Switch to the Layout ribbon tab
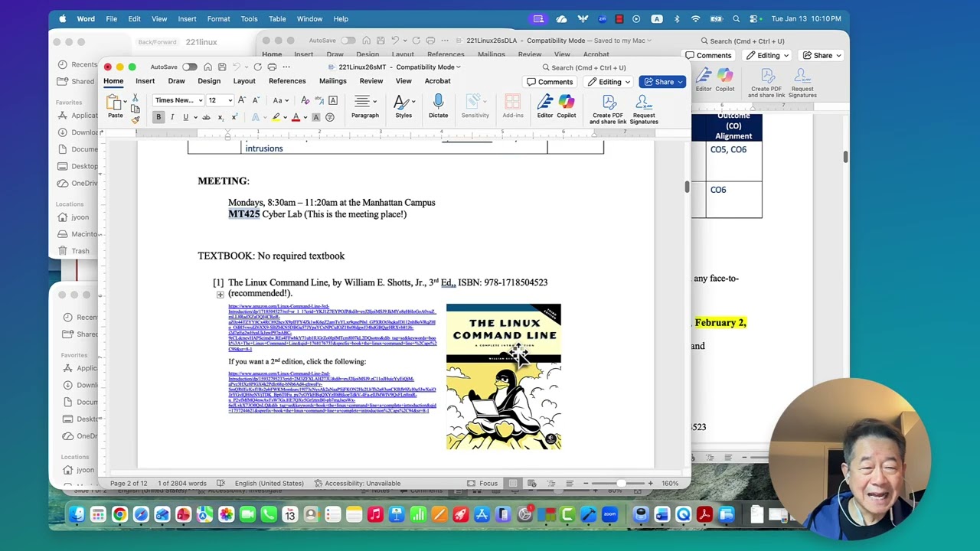Image resolution: width=980 pixels, height=551 pixels. [x=244, y=81]
